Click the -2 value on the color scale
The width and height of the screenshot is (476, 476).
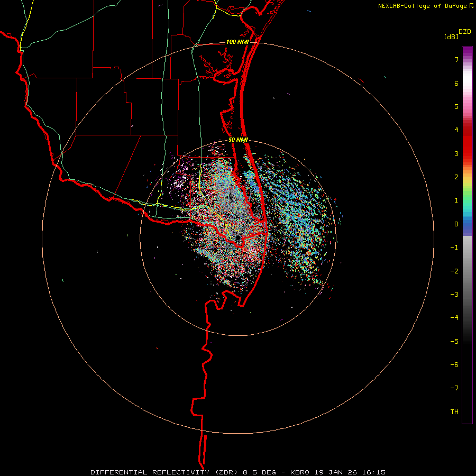pyautogui.click(x=454, y=271)
